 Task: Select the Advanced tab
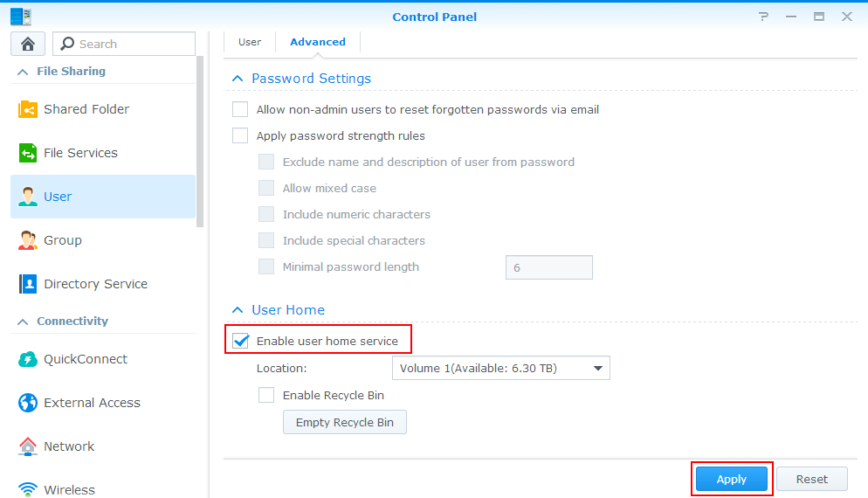pos(318,42)
